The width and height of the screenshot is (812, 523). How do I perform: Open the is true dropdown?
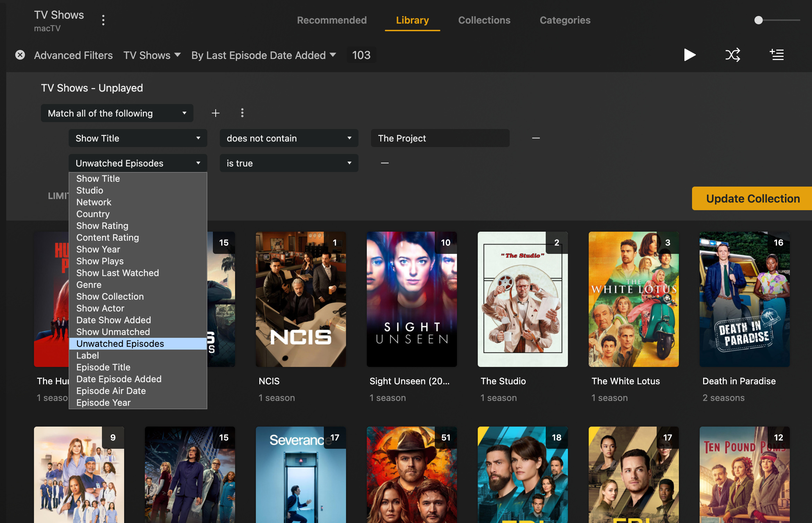click(288, 163)
